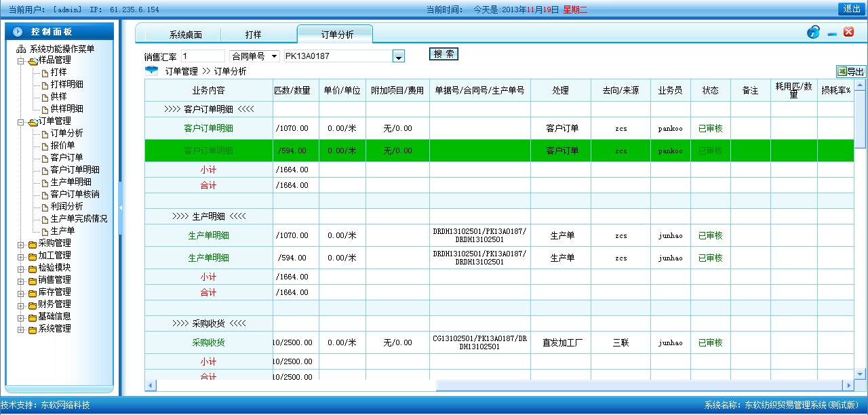Click the Excel export icon

pyautogui.click(x=842, y=71)
